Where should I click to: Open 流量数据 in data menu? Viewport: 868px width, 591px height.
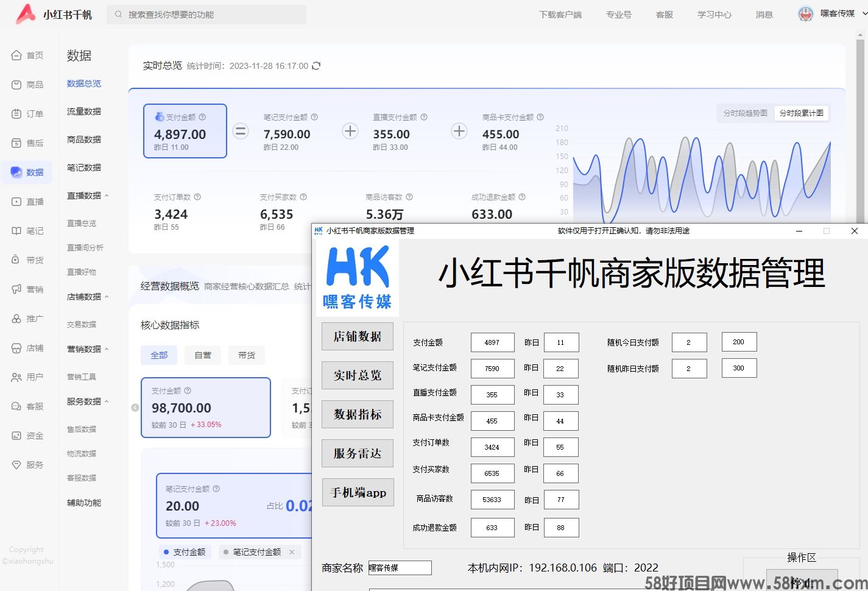pyautogui.click(x=84, y=111)
